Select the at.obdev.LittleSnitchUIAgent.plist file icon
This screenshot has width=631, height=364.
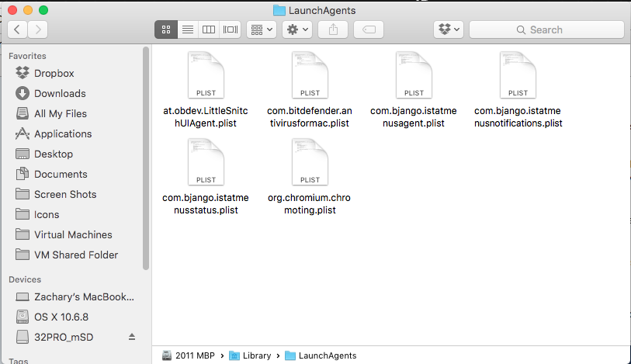point(206,75)
